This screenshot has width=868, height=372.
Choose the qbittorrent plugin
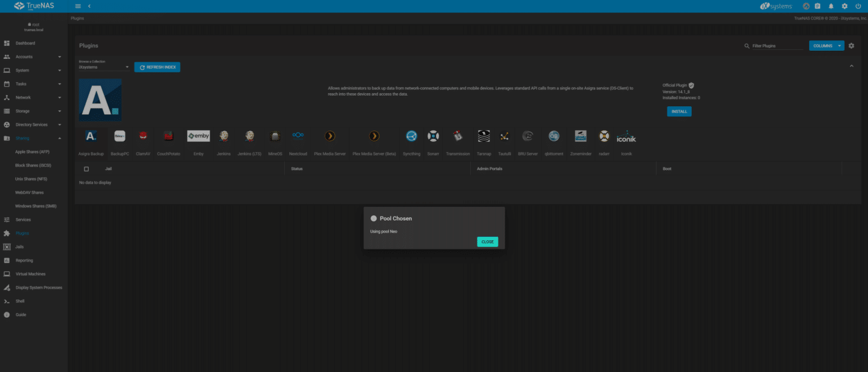click(554, 136)
